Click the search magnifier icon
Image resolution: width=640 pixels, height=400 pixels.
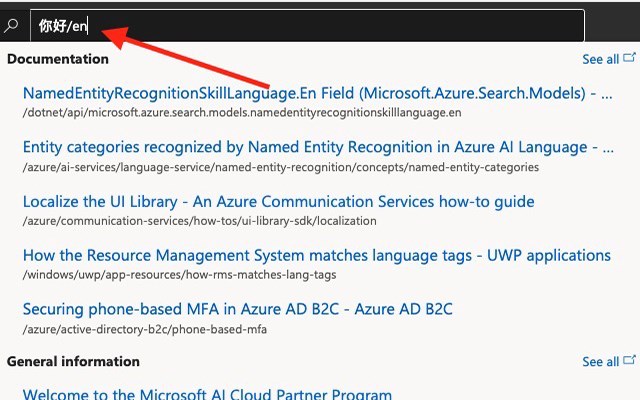12,25
